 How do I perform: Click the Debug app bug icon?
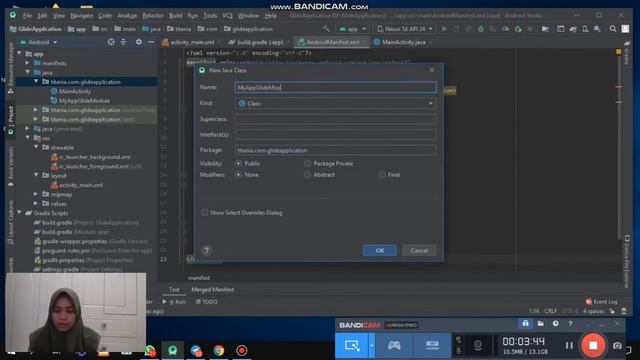pyautogui.click(x=481, y=29)
